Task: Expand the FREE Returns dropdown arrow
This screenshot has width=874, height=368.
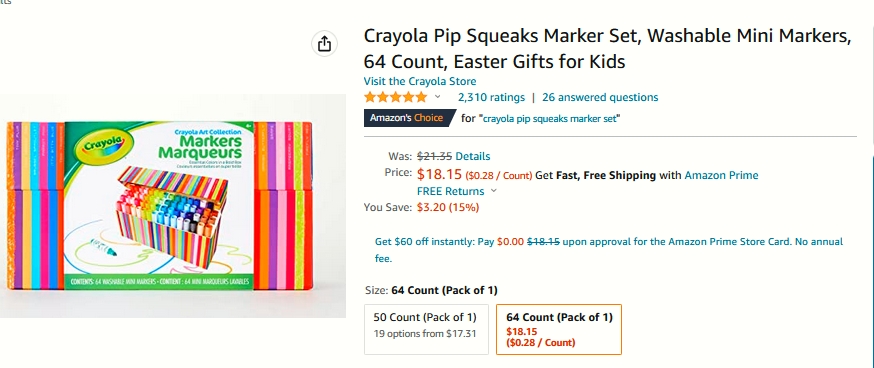Action: 493,191
